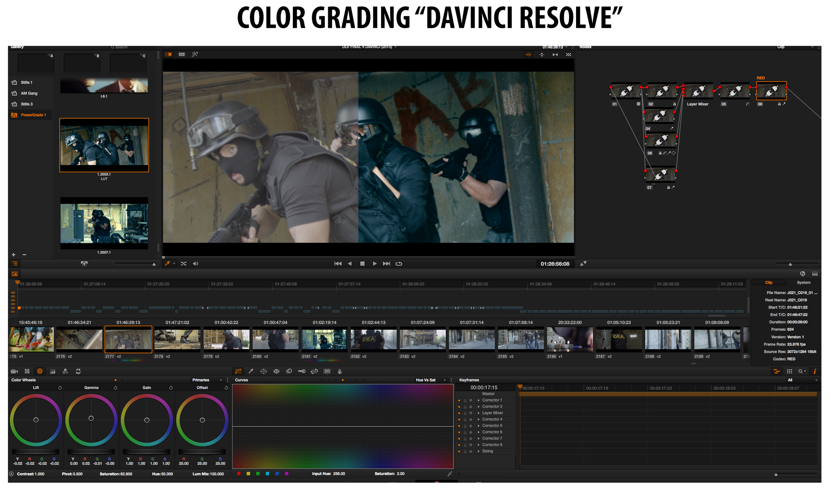Select node 08 labeled RED

pyautogui.click(x=771, y=91)
